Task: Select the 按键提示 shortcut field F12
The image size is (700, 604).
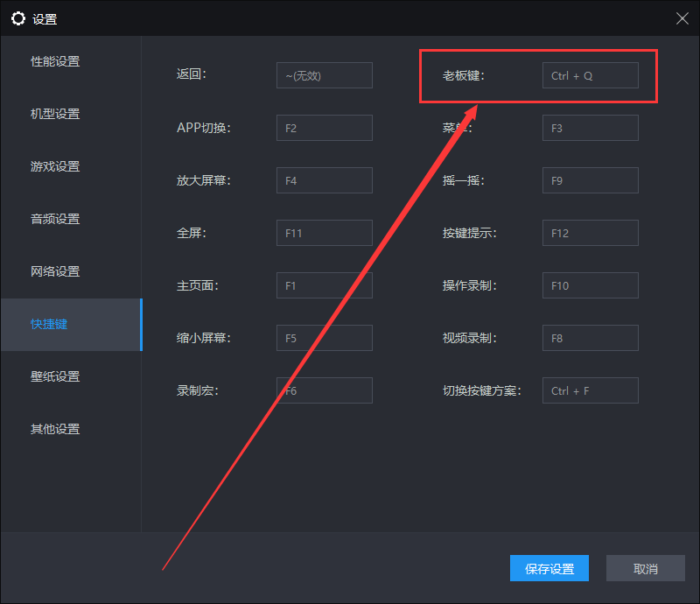Action: 590,233
